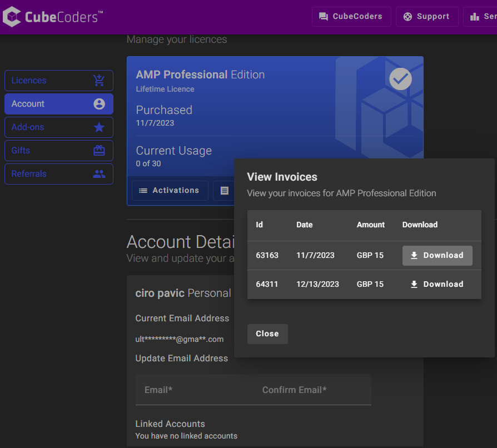Click the Lifetime Licence label
Screen dimensions: 497x448
pos(165,89)
